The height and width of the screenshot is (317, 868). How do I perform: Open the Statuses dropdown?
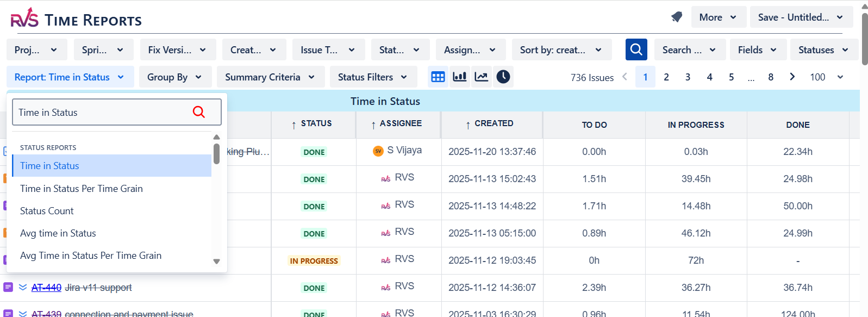click(824, 49)
